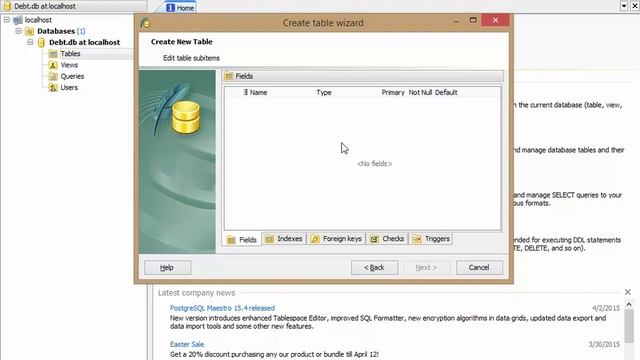Click the wizard title bar icon

[146, 23]
